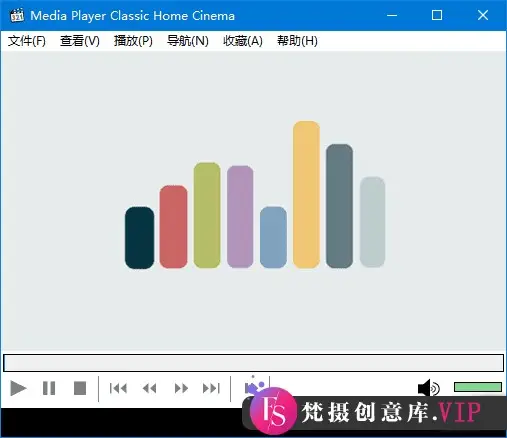Viewport: 507px width, 438px height.
Task: Close the Media Player Classic window
Action: [483, 15]
